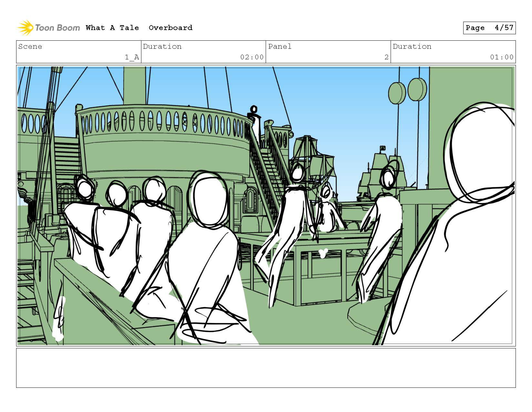Click the panel duration value '01:00'
Image resolution: width=532 pixels, height=412 pixels.
(502, 57)
